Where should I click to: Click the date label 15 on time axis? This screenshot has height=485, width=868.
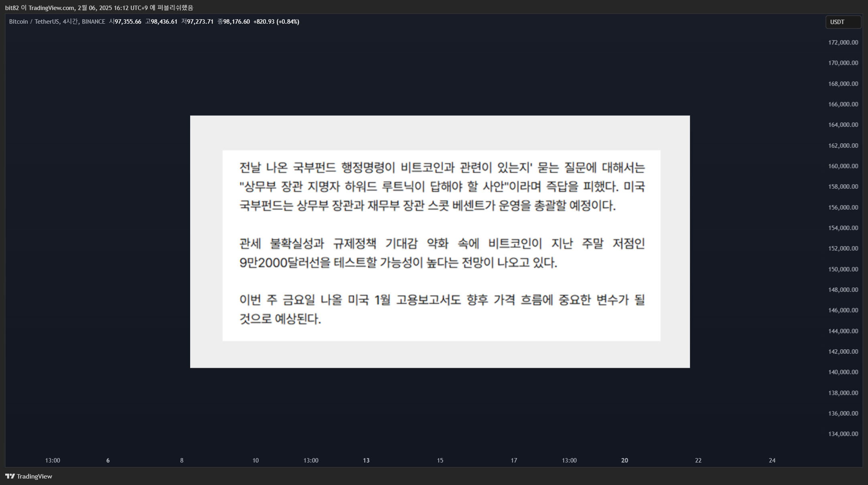point(440,461)
